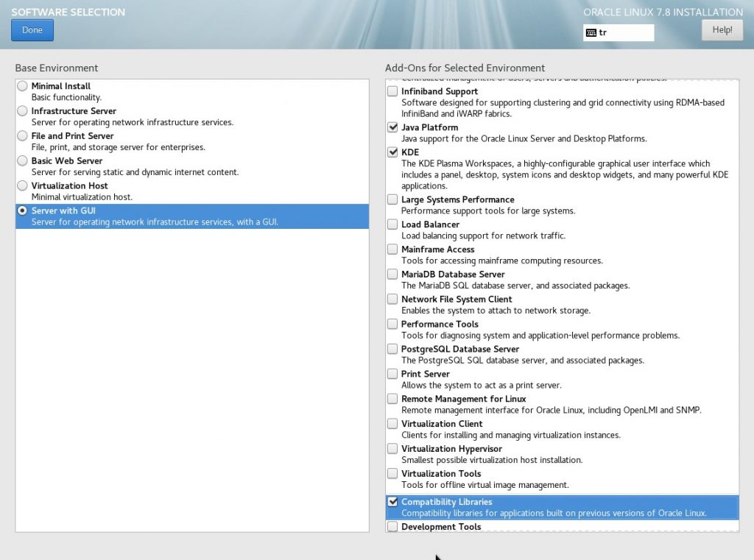The image size is (754, 560).
Task: Click 'Server for serving static and dynamic internet content.'
Action: (x=135, y=172)
